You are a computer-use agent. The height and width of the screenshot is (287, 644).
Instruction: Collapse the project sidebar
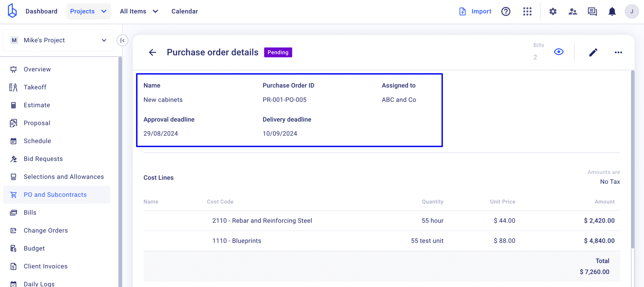(x=123, y=40)
